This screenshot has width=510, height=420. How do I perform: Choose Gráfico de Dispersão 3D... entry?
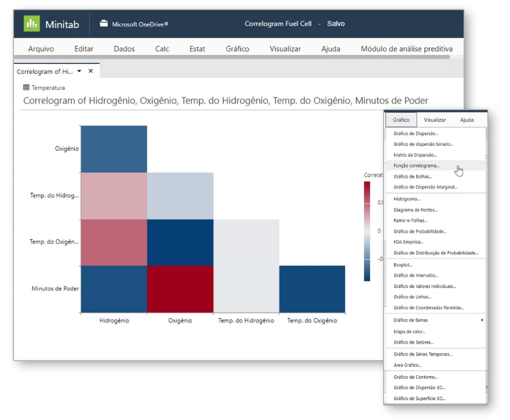tap(435, 388)
